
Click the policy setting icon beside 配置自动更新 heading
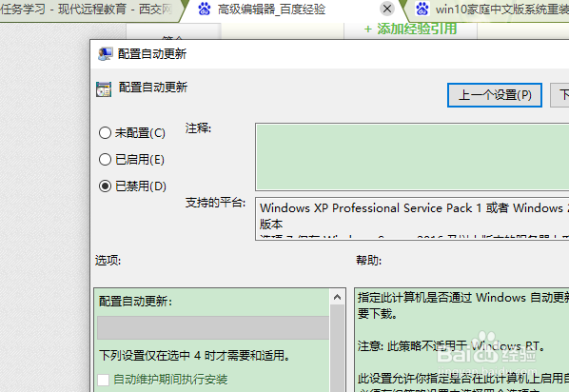(x=104, y=89)
